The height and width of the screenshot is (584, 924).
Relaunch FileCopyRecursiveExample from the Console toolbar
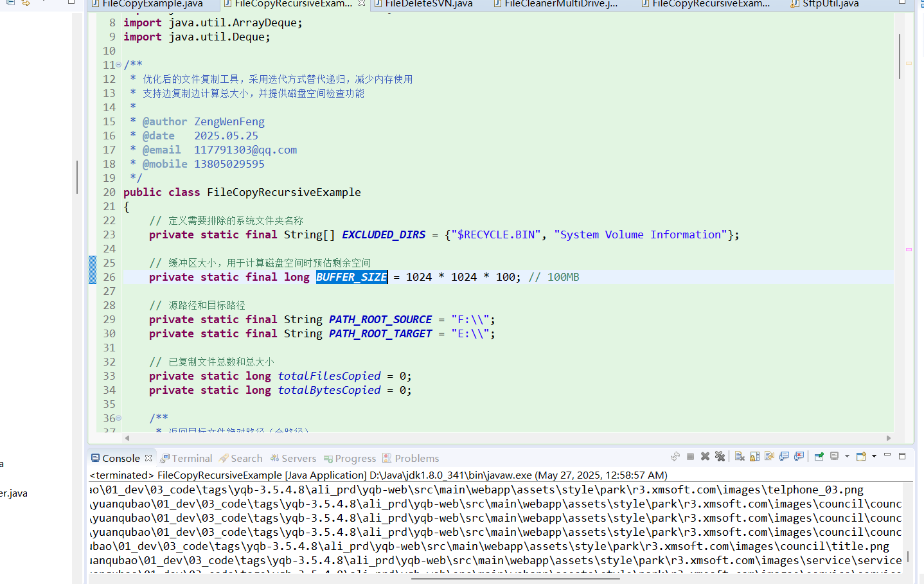[675, 456]
